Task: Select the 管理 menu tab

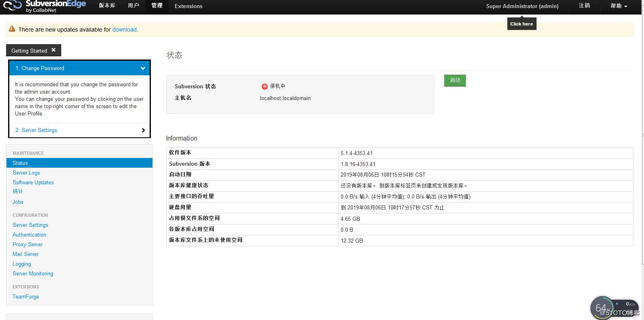Action: click(x=157, y=6)
